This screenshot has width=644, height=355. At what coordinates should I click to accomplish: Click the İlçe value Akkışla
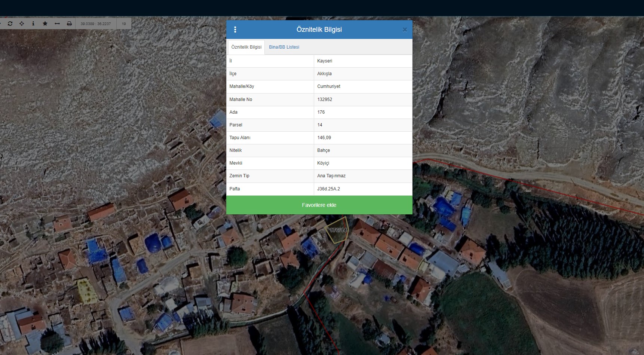pos(324,74)
